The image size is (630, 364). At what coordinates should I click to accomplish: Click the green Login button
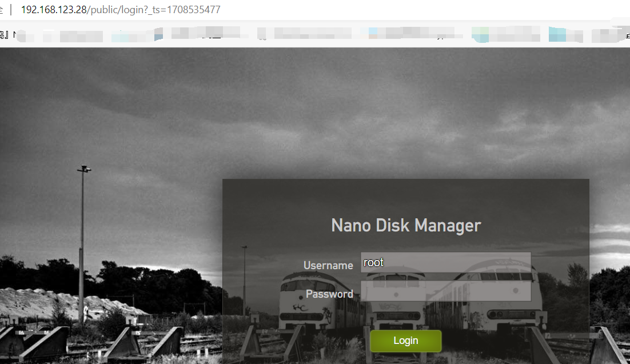[x=405, y=341]
